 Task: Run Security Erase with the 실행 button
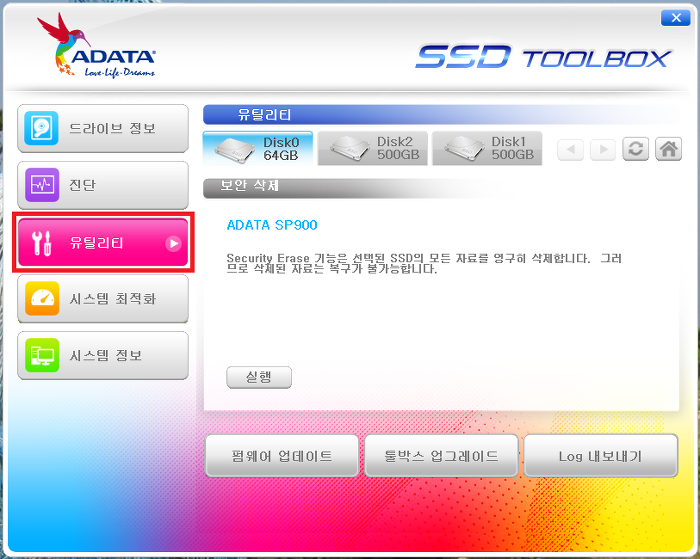click(x=259, y=377)
